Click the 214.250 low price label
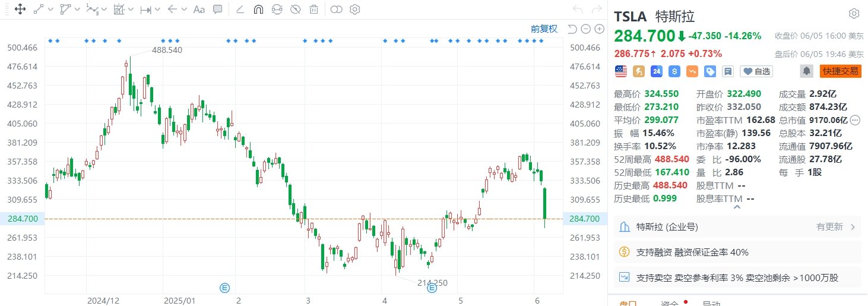Viewport: 868px width, 306px height. coord(432,283)
